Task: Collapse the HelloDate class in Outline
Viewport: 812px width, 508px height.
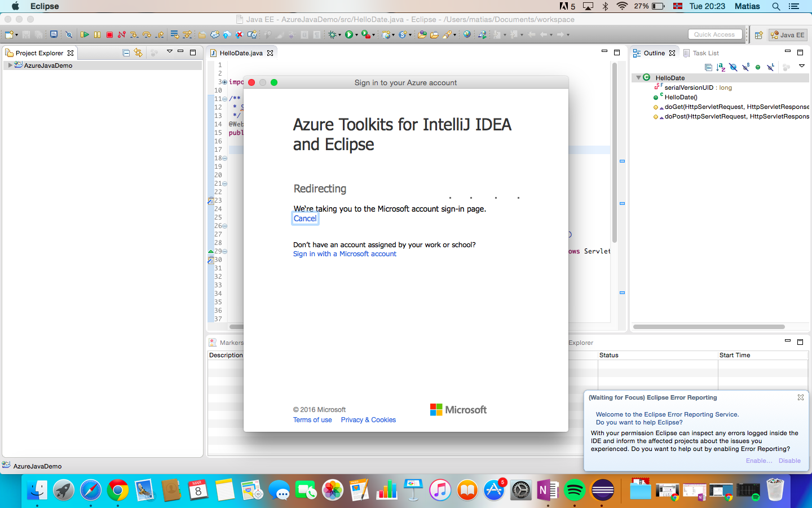Action: pos(638,78)
